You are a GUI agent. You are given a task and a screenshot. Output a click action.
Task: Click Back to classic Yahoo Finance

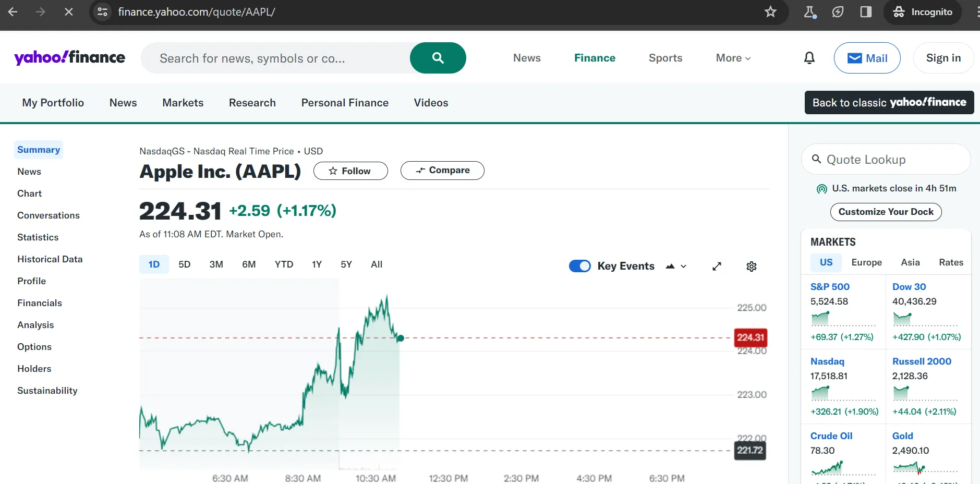coord(889,103)
